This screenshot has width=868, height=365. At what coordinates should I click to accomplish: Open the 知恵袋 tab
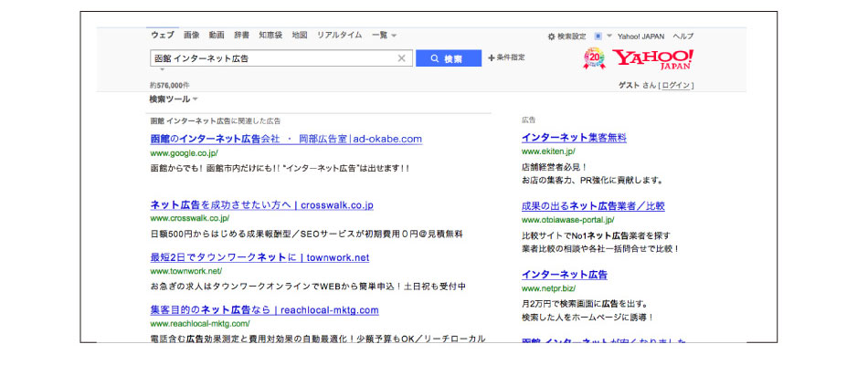click(x=270, y=35)
